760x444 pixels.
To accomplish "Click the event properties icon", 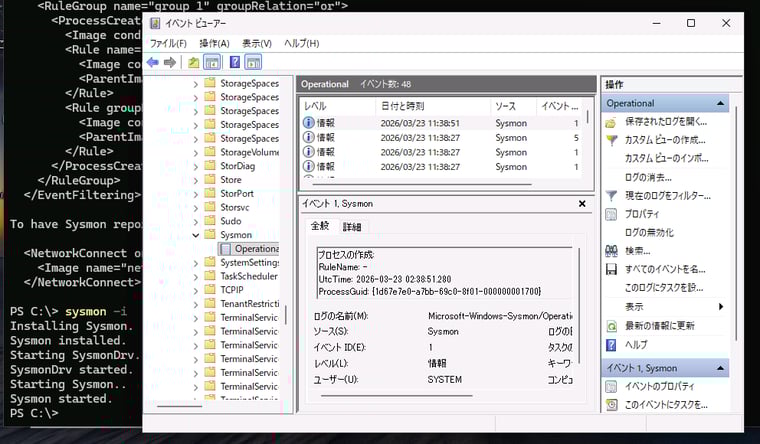I will coord(611,386).
